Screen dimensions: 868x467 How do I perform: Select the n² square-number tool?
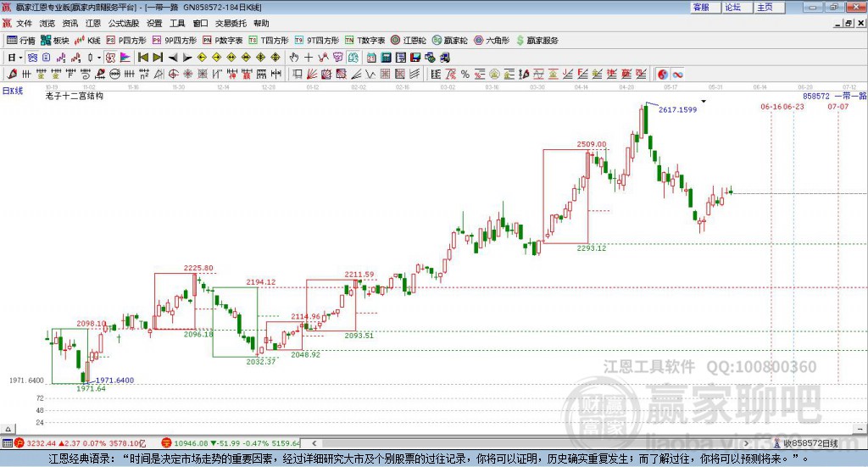click(x=144, y=74)
